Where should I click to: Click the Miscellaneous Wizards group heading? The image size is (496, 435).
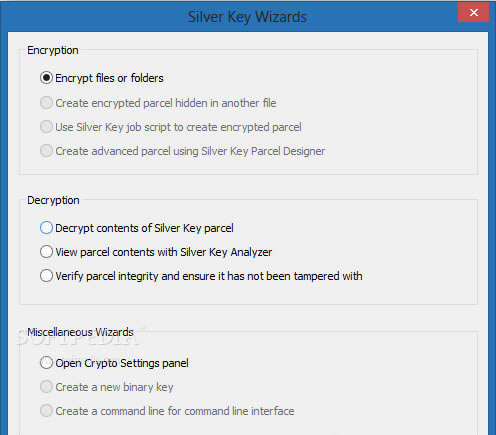tap(80, 332)
